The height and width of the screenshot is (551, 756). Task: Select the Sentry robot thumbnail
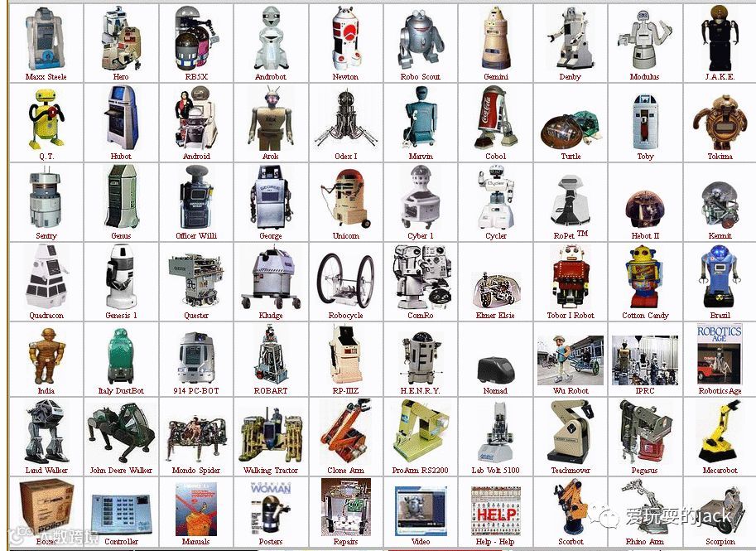click(x=46, y=198)
